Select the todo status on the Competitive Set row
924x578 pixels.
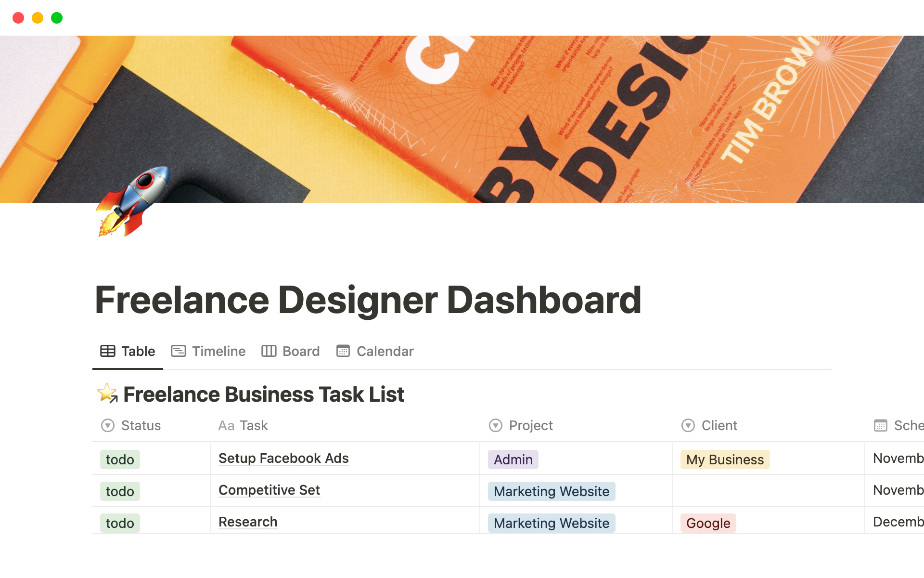[x=119, y=491]
